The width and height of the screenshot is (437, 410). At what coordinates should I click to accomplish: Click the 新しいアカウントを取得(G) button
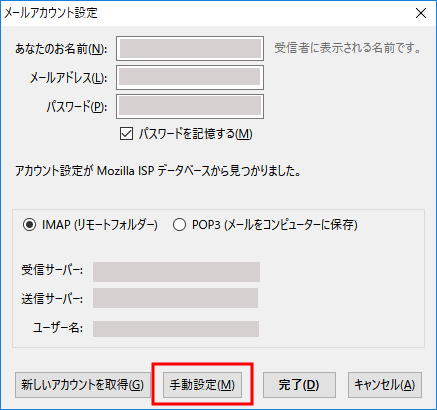(83, 385)
